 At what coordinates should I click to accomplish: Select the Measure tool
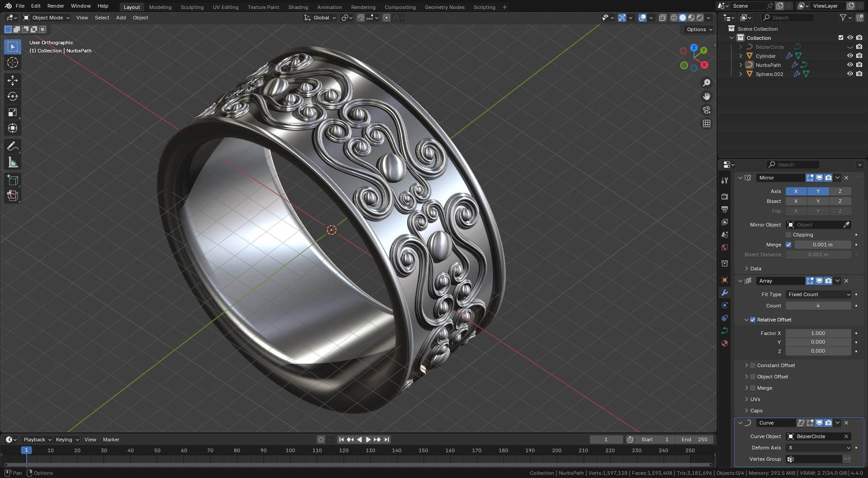[13, 162]
